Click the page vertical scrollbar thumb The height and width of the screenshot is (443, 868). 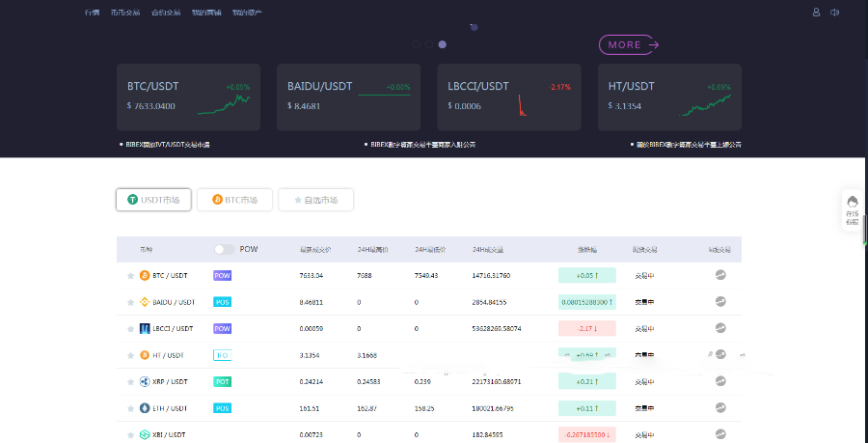coord(865,228)
